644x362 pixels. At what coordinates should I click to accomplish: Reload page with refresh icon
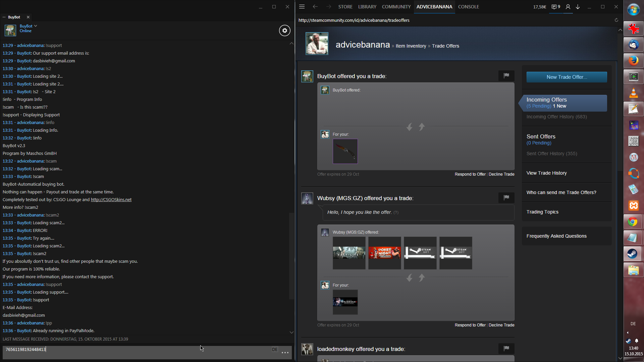coord(616,20)
